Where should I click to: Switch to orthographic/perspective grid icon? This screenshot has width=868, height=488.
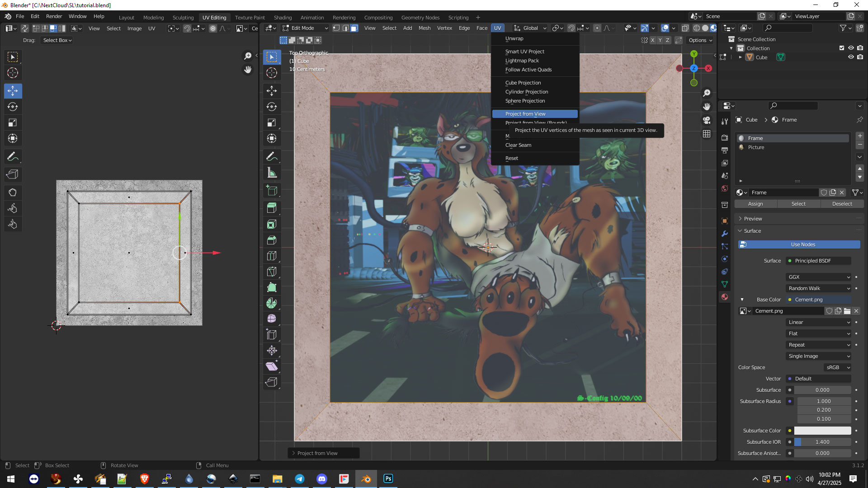click(x=707, y=134)
